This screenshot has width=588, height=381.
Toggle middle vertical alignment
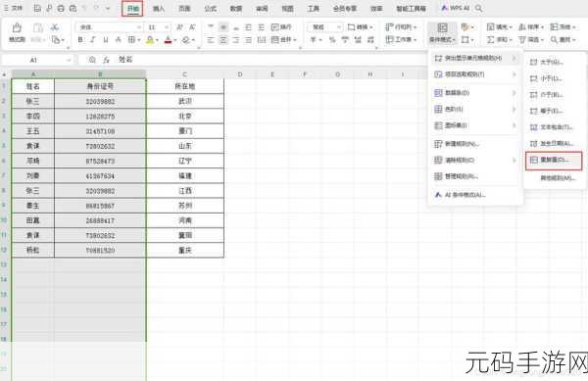tap(223, 26)
